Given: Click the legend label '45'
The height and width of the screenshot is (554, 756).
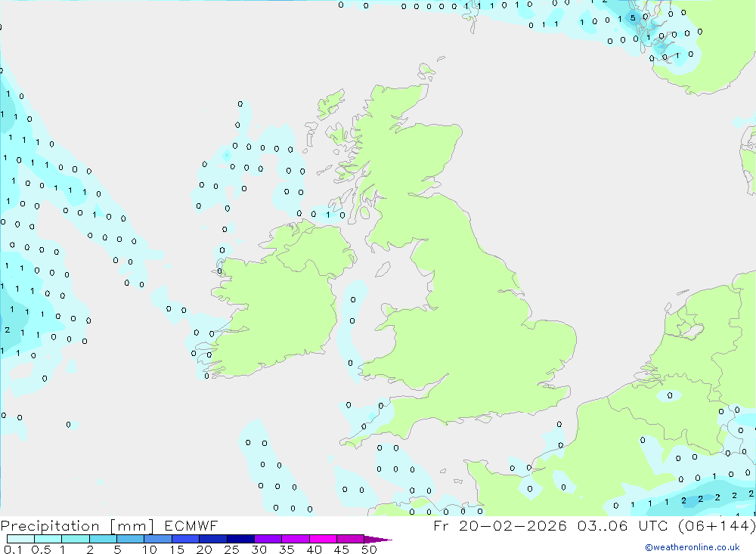Looking at the screenshot, I should point(342,549).
